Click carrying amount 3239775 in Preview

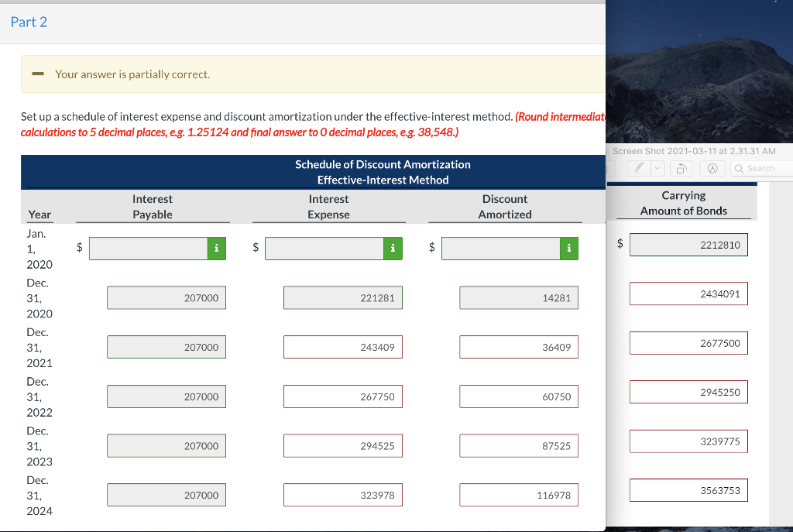pyautogui.click(x=688, y=441)
